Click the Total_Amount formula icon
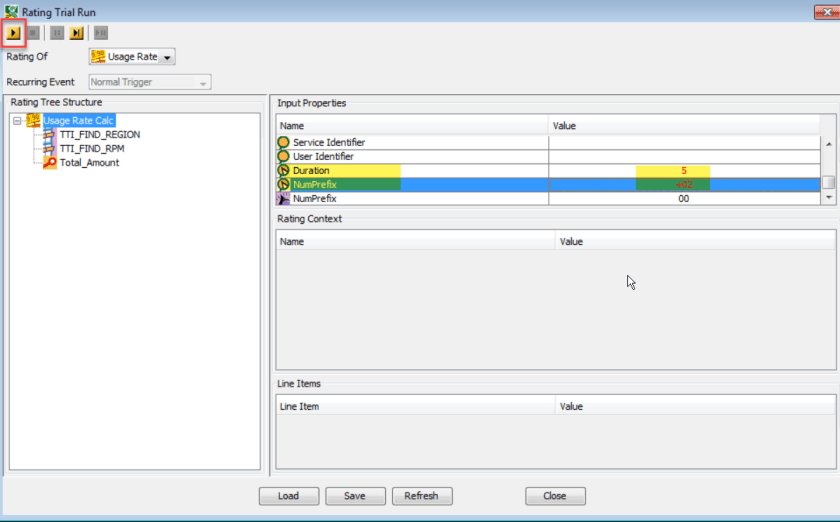840x522 pixels. [49, 162]
